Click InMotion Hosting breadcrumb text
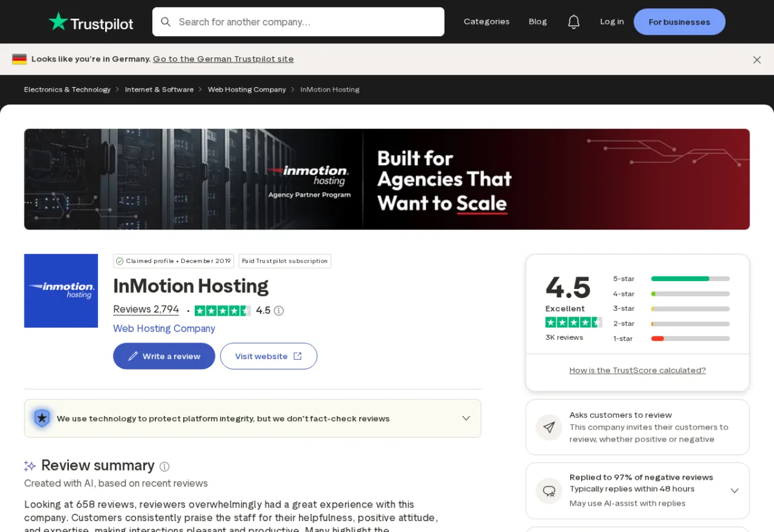Image resolution: width=774 pixels, height=532 pixels. (330, 90)
